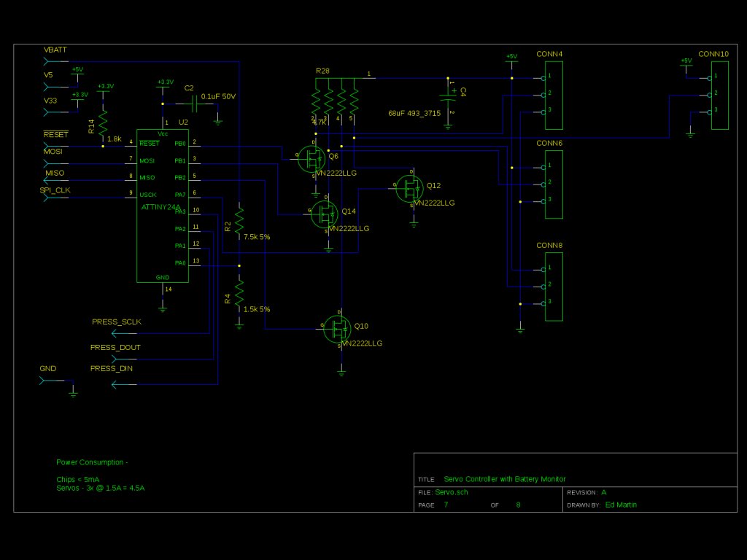Select the CONN8 connector box
Viewport: 747px width, 560px height.
click(554, 287)
